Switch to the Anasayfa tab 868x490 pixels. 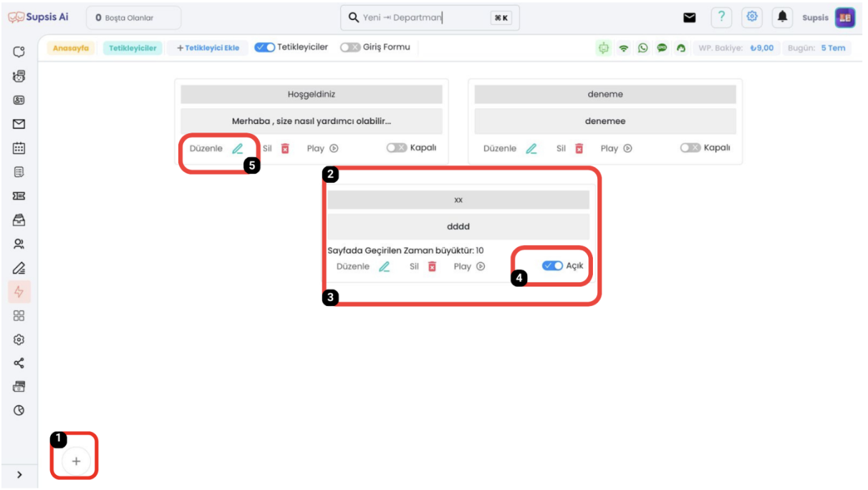tap(70, 49)
